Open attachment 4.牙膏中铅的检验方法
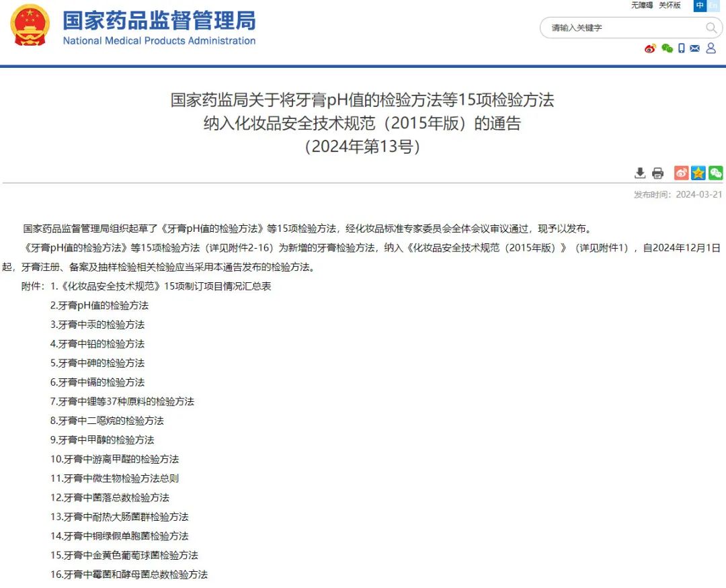 (x=97, y=344)
